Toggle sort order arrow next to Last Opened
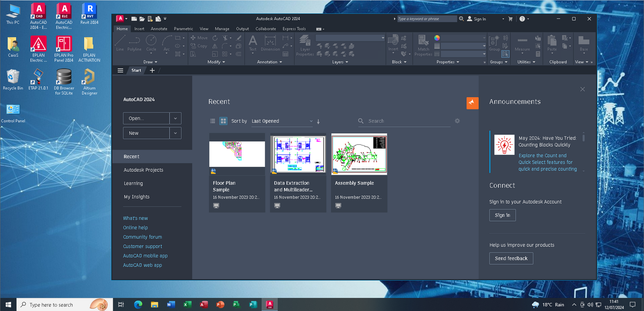The height and width of the screenshot is (311, 644). click(318, 121)
